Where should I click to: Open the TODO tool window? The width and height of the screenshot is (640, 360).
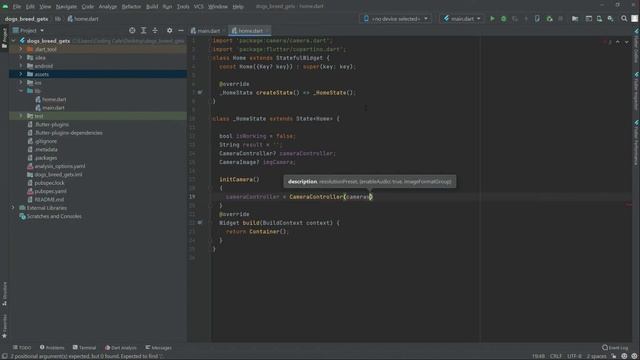pyautogui.click(x=22, y=348)
